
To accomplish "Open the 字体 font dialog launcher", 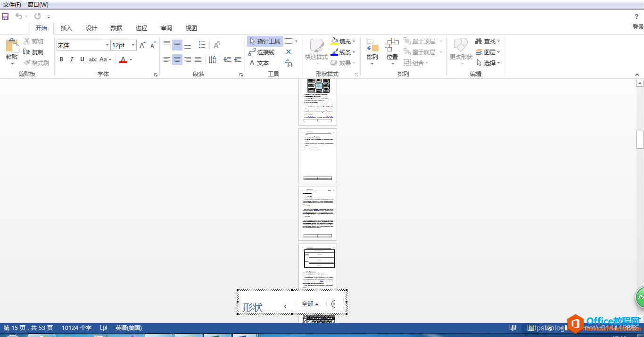I will point(156,75).
